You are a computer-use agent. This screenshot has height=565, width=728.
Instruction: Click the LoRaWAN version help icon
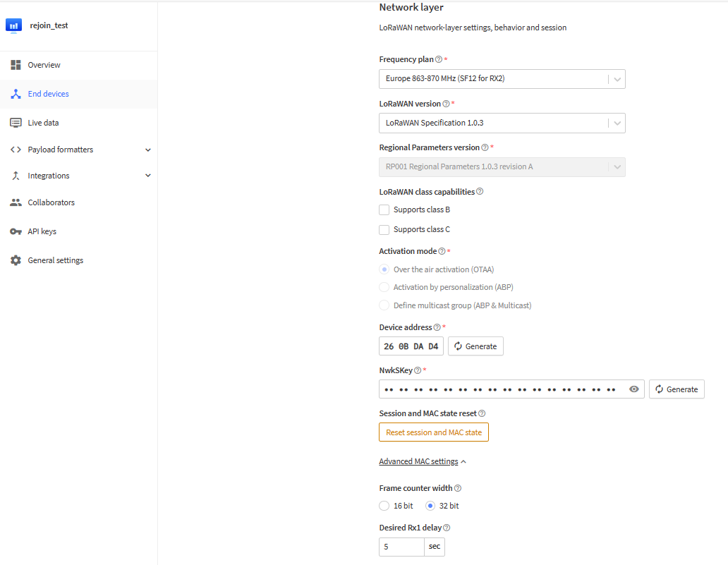446,104
